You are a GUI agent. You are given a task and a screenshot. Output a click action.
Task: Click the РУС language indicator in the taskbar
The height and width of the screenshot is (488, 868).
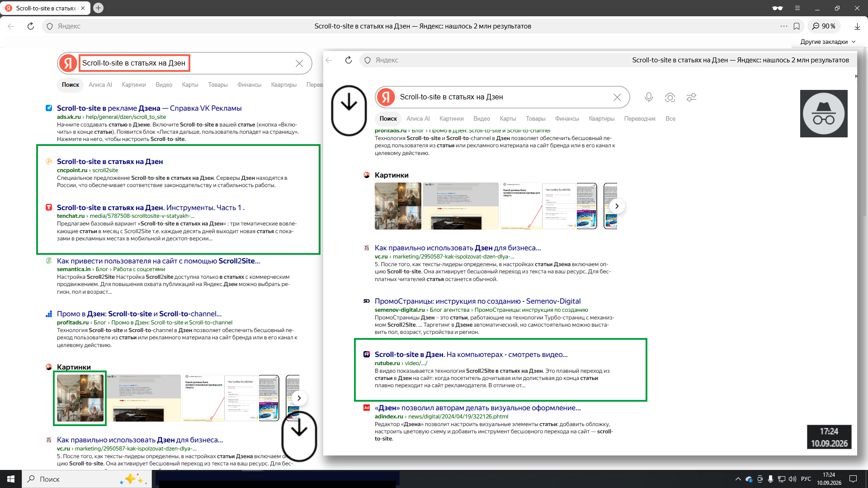806,479
